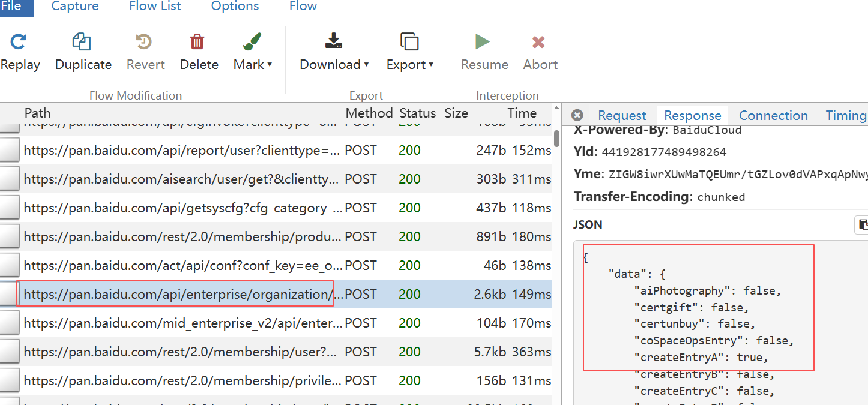Abort the intercepted flow
The image size is (868, 405).
point(540,52)
